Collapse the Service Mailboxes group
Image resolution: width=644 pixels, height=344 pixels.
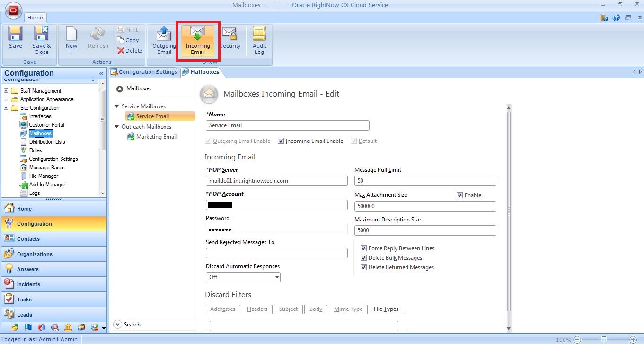point(117,106)
